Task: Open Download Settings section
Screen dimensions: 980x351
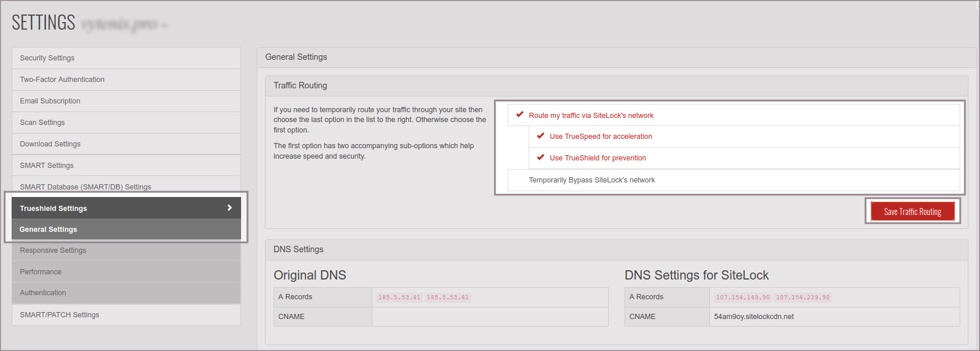Action: click(x=50, y=144)
